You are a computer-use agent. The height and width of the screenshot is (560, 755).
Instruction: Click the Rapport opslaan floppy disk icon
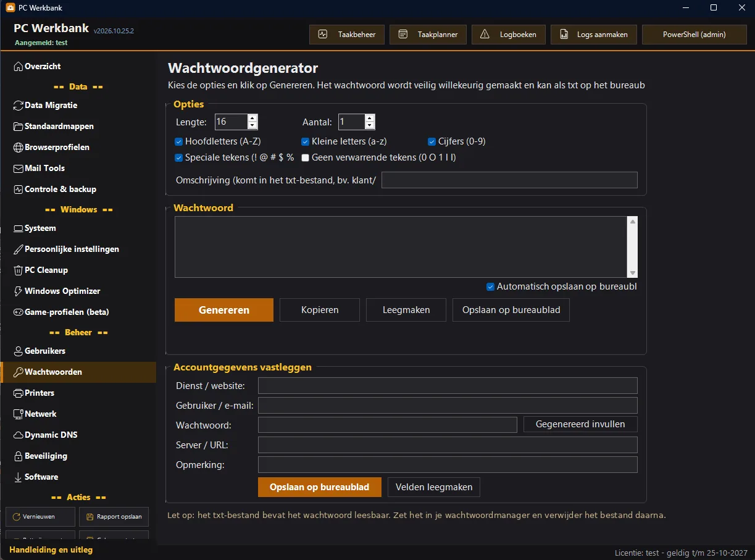click(91, 517)
